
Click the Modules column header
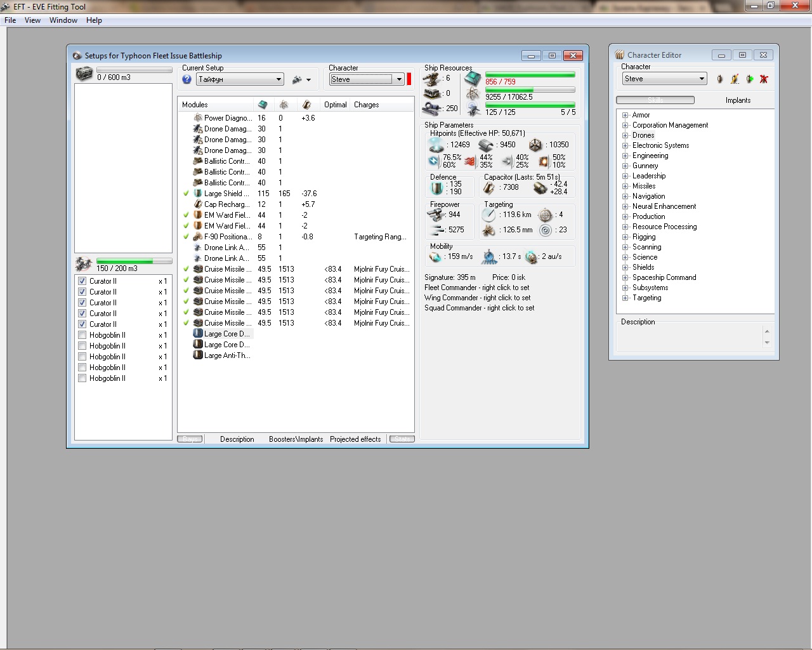click(216, 105)
